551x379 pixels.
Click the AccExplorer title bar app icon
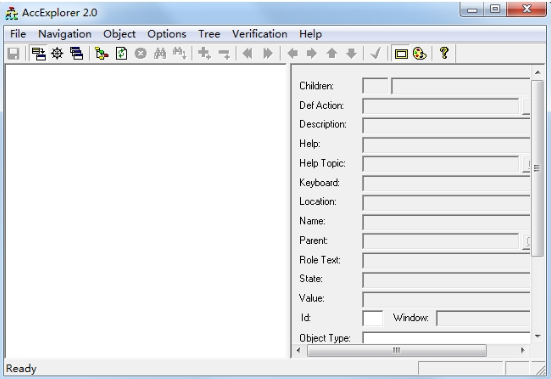point(11,13)
